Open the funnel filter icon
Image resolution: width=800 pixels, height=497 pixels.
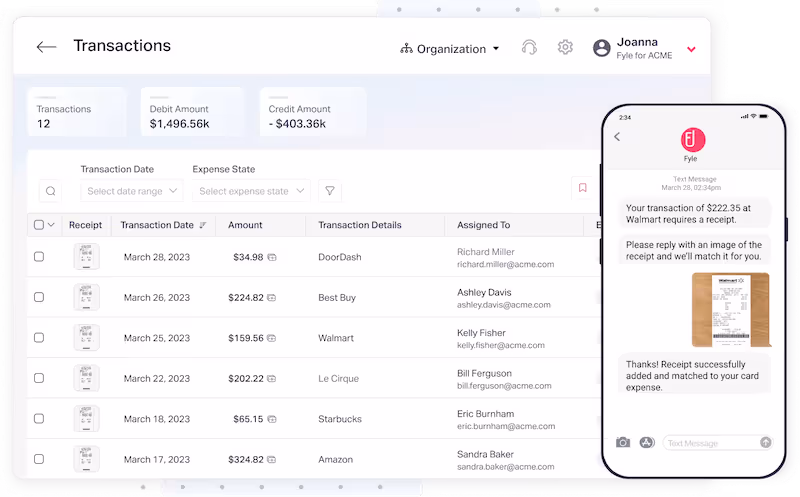pos(330,191)
